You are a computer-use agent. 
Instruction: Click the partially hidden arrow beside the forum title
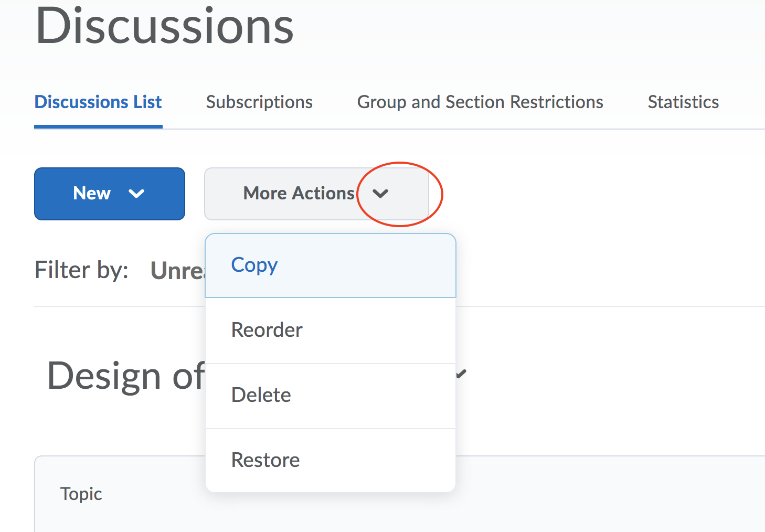[462, 374]
